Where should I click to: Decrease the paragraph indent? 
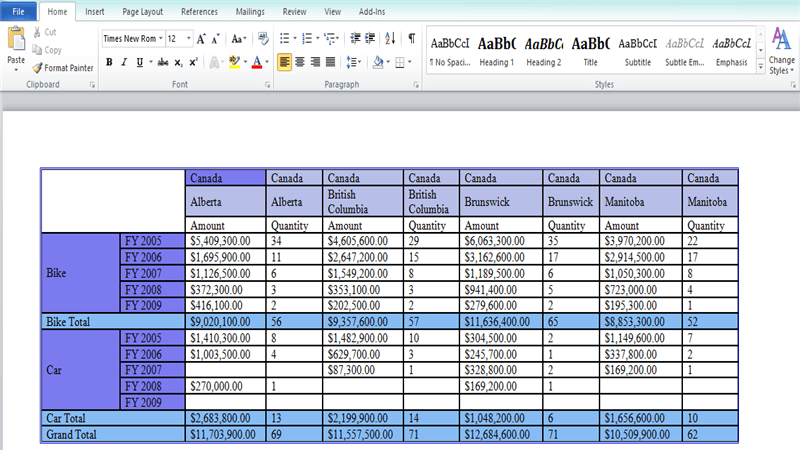355,39
